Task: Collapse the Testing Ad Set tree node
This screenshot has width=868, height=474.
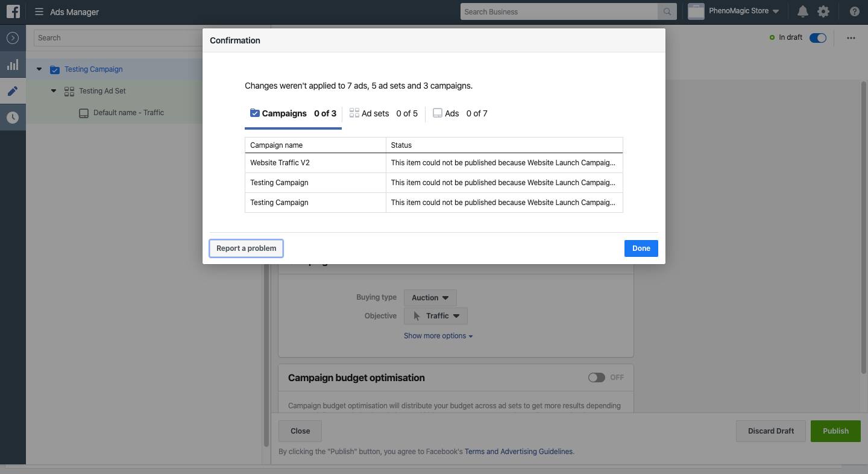Action: [54, 91]
